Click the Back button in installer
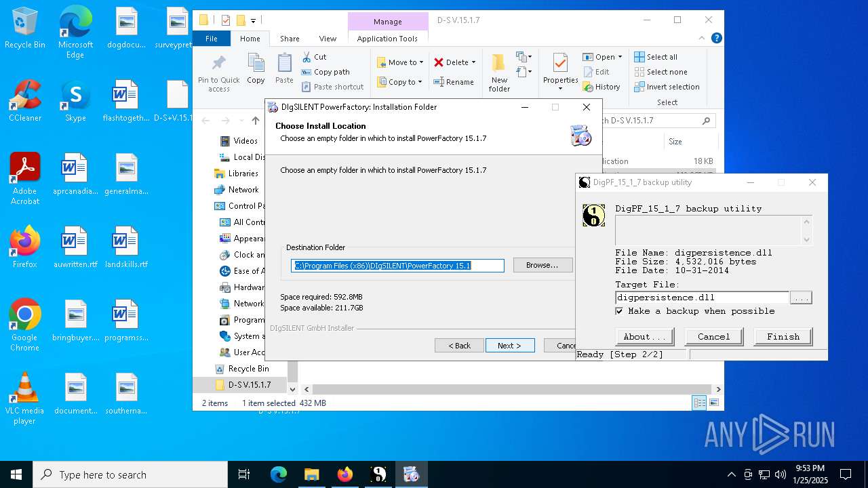This screenshot has height=488, width=868. [459, 346]
